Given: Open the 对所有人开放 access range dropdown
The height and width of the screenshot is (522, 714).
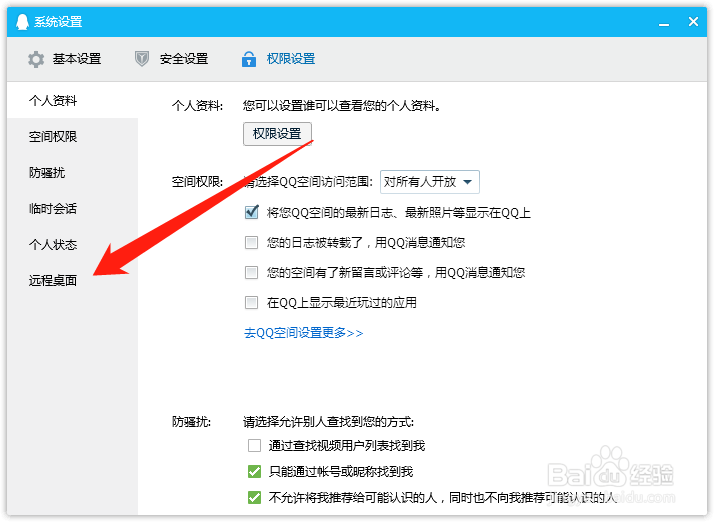Looking at the screenshot, I should click(x=429, y=182).
